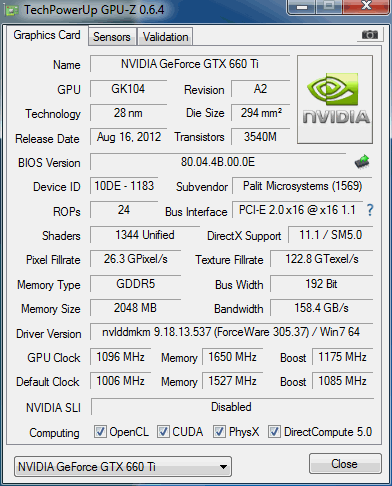This screenshot has width=392, height=486.
Task: Toggle the OpenCL checkbox
Action: [100, 431]
